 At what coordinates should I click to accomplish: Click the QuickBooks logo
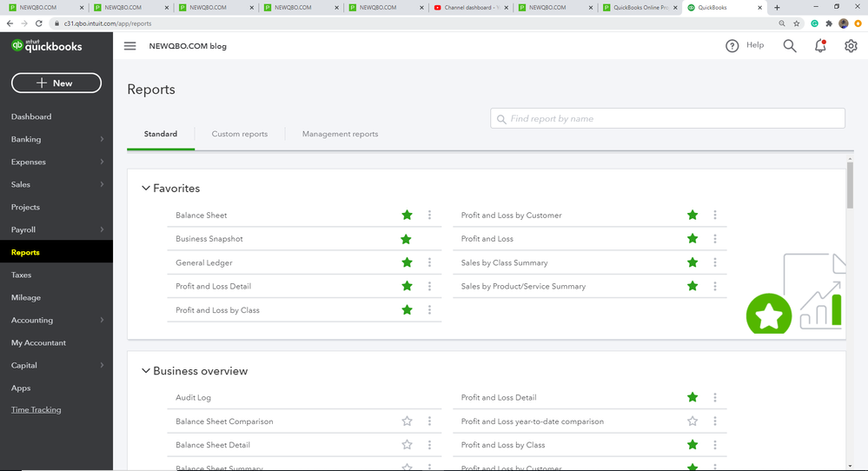point(48,46)
